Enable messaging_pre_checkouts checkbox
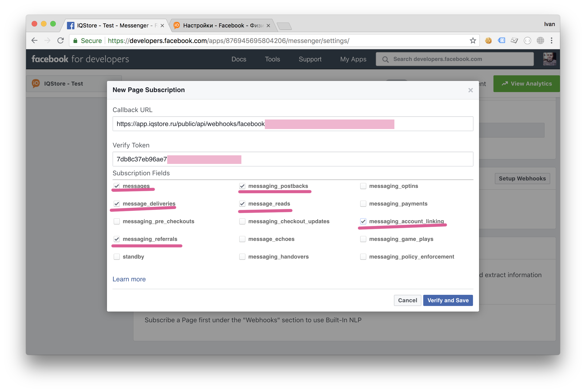Image resolution: width=586 pixels, height=392 pixels. (117, 222)
